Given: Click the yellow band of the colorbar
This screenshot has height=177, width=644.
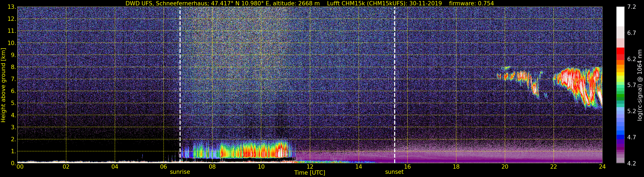Looking at the screenshot, I should click(620, 74).
